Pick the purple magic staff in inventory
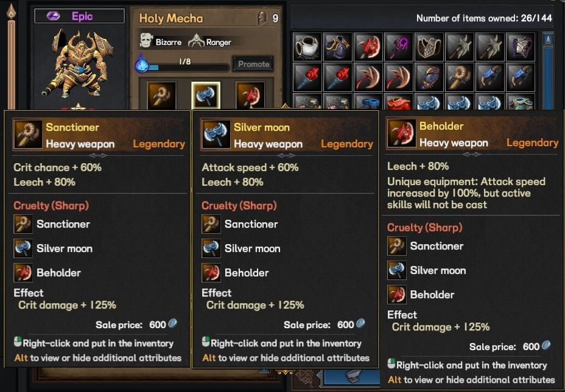The image size is (565, 392). click(x=399, y=47)
